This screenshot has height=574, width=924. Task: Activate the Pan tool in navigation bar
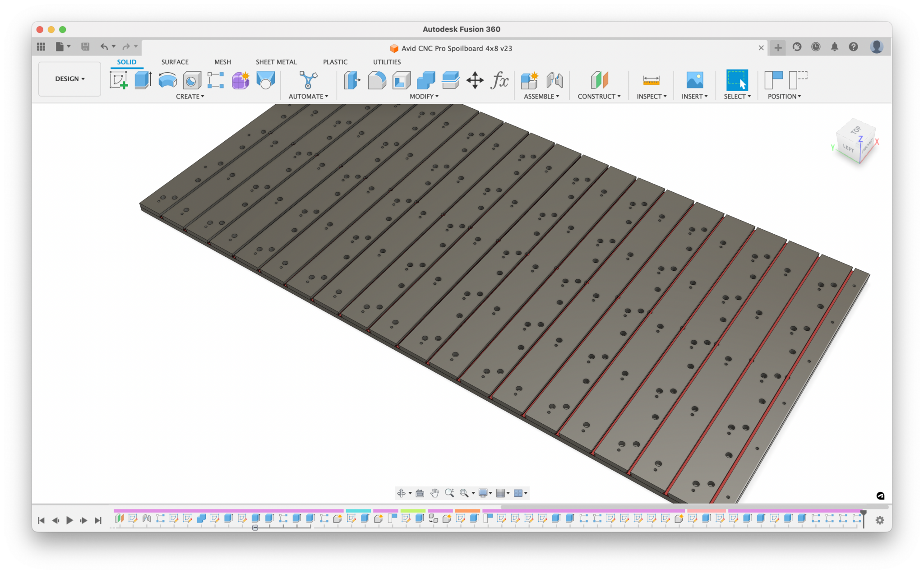434,493
